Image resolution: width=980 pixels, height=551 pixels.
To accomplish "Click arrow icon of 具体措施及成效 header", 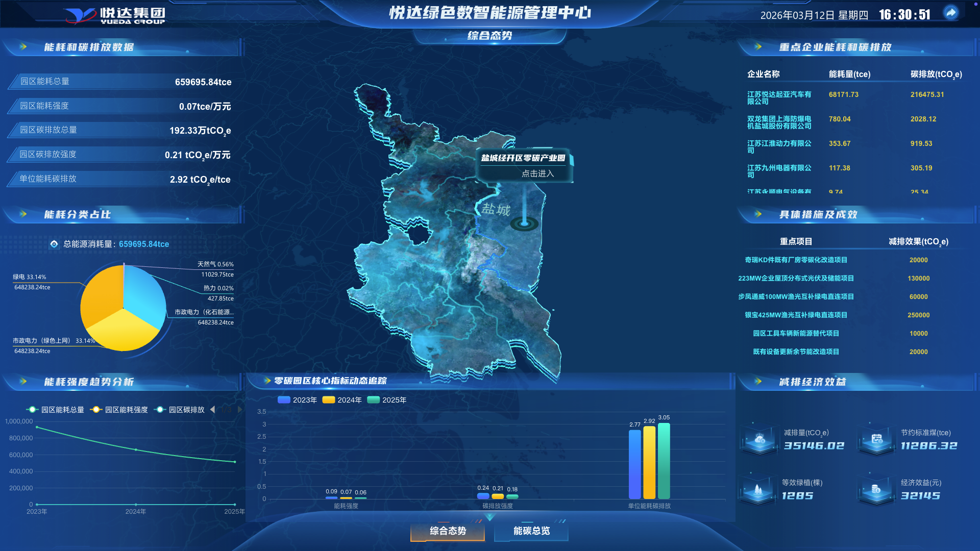I will (x=758, y=214).
